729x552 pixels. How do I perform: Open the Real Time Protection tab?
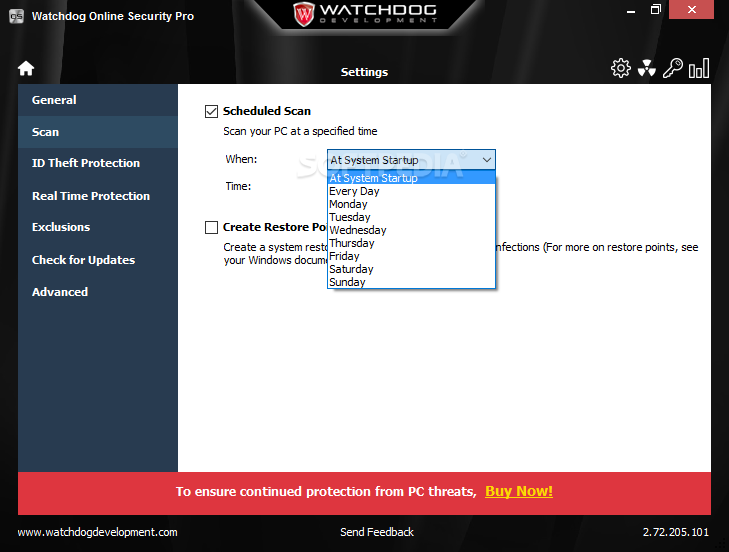[x=98, y=196]
